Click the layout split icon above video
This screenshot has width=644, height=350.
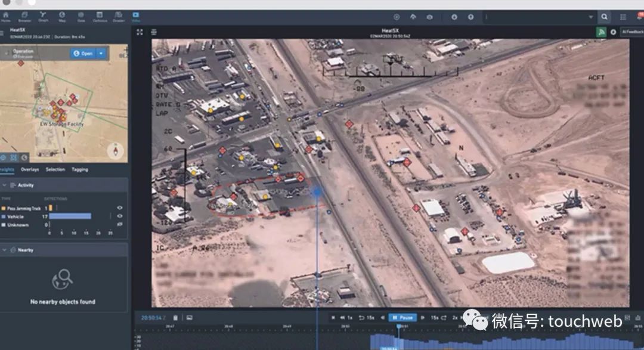154,32
